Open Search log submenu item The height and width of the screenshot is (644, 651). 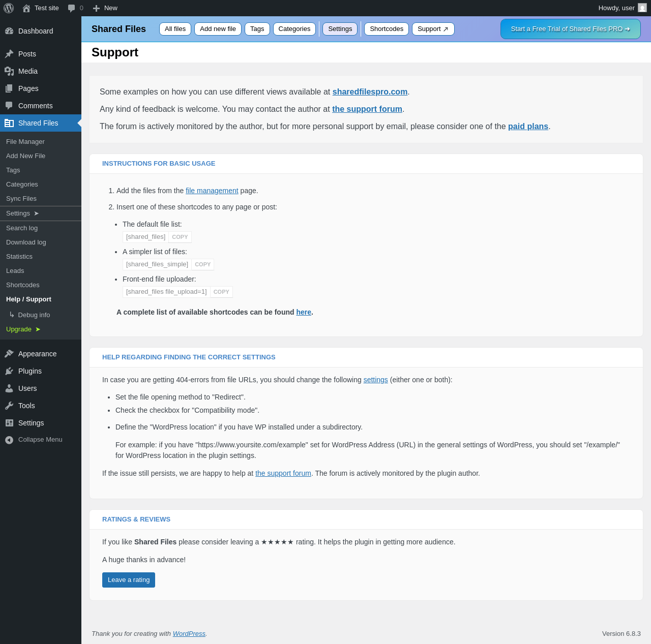pyautogui.click(x=41, y=228)
